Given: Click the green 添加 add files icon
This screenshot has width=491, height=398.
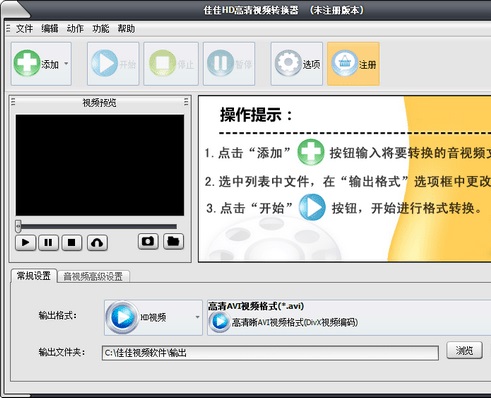Looking at the screenshot, I should coord(27,63).
